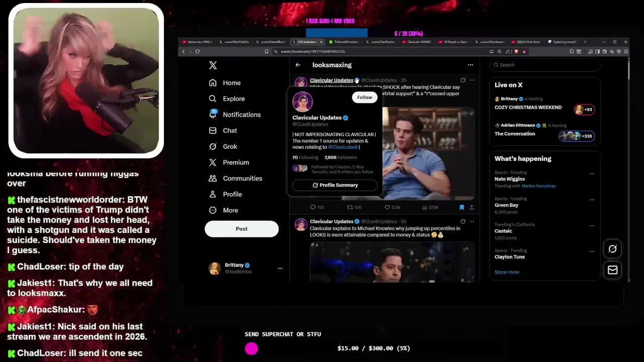
Task: Open more options on the 3h post
Action: 471,80
